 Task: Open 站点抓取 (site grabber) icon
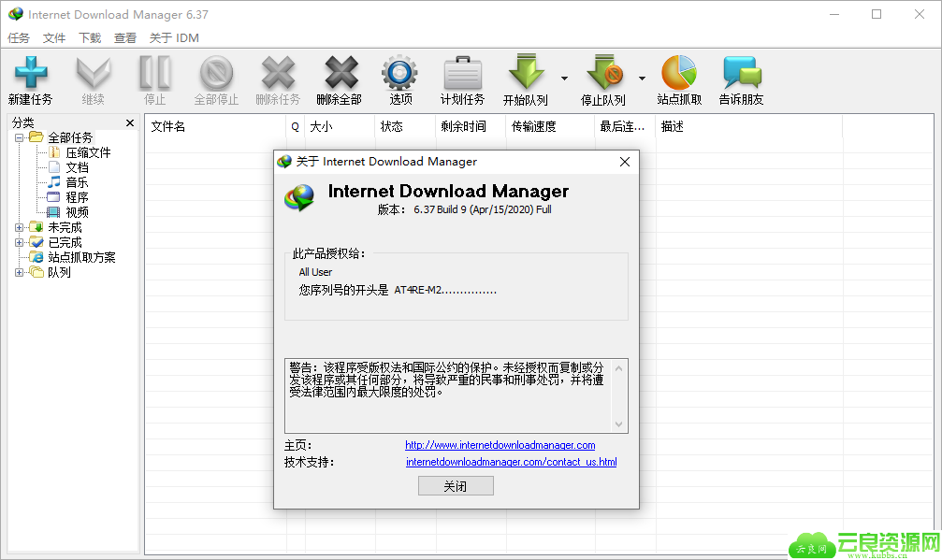pyautogui.click(x=679, y=73)
